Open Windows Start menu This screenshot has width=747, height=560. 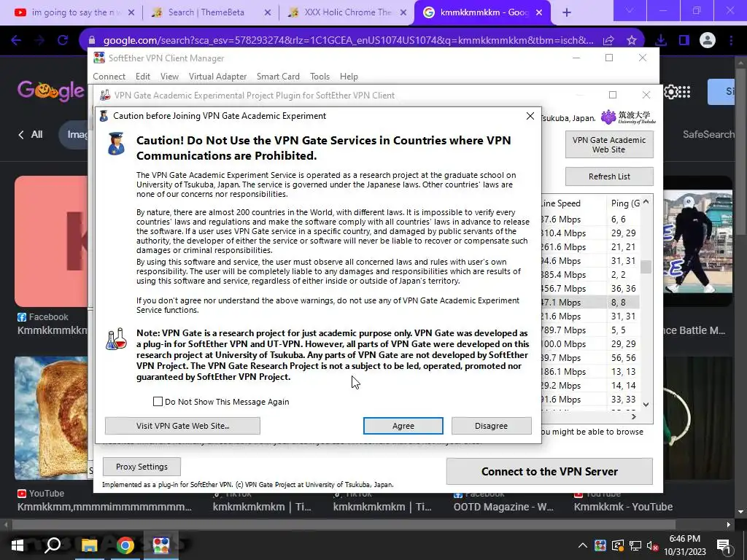tap(18, 545)
